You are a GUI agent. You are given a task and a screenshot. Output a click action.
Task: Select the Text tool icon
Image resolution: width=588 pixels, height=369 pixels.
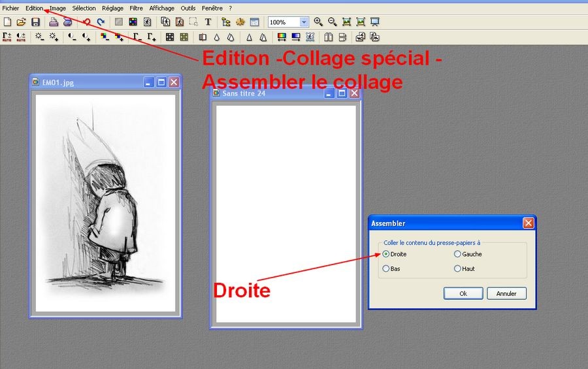click(x=208, y=22)
